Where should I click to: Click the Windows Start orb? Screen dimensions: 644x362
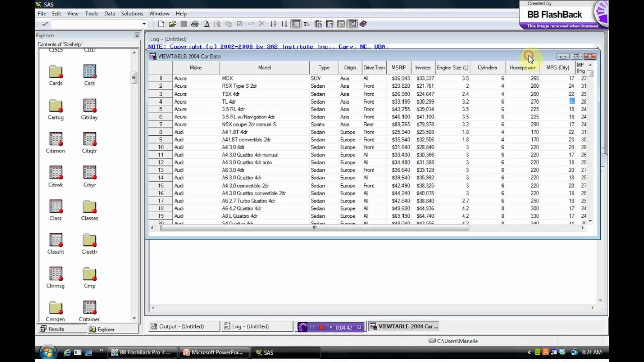(47, 351)
